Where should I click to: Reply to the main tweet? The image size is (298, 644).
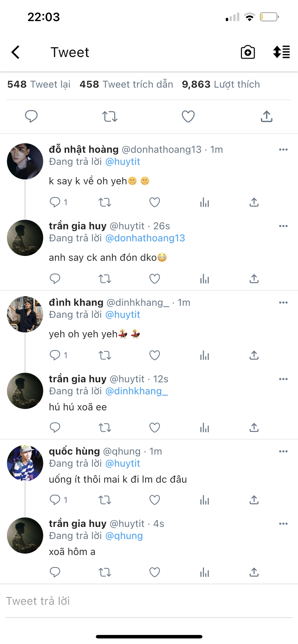(x=31, y=116)
